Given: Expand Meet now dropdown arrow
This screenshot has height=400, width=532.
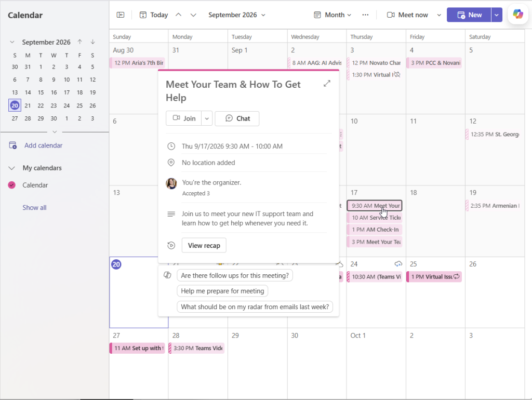Looking at the screenshot, I should tap(439, 15).
